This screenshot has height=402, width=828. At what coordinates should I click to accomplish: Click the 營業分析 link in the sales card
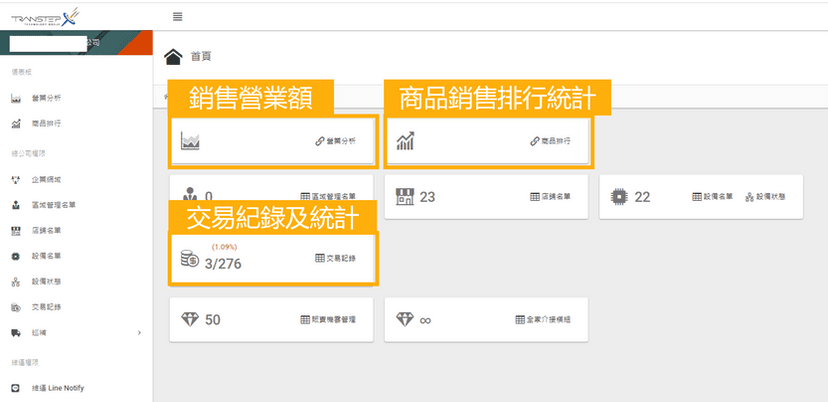pyautogui.click(x=335, y=142)
